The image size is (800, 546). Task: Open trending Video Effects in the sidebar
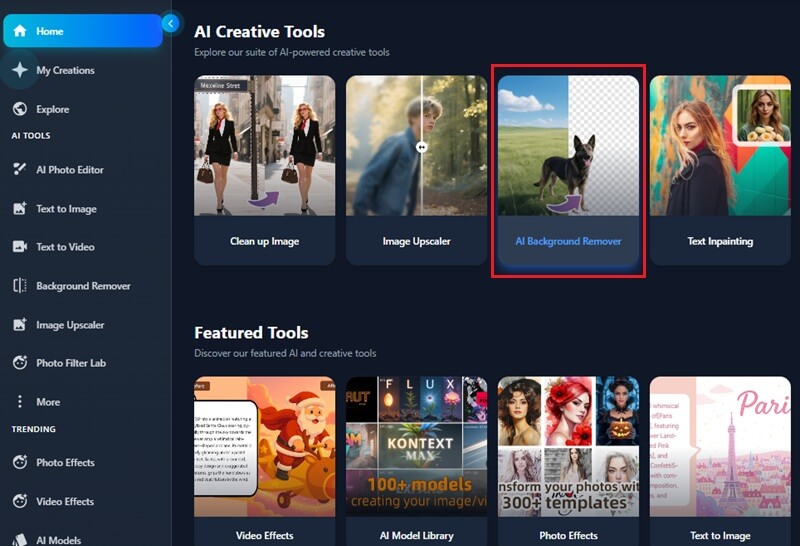pyautogui.click(x=65, y=502)
